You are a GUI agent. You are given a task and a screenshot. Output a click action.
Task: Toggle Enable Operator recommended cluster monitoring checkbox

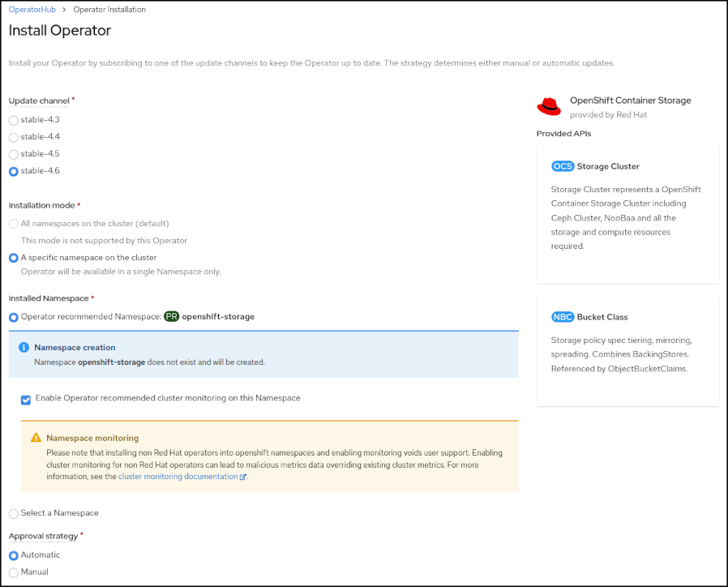coord(27,399)
